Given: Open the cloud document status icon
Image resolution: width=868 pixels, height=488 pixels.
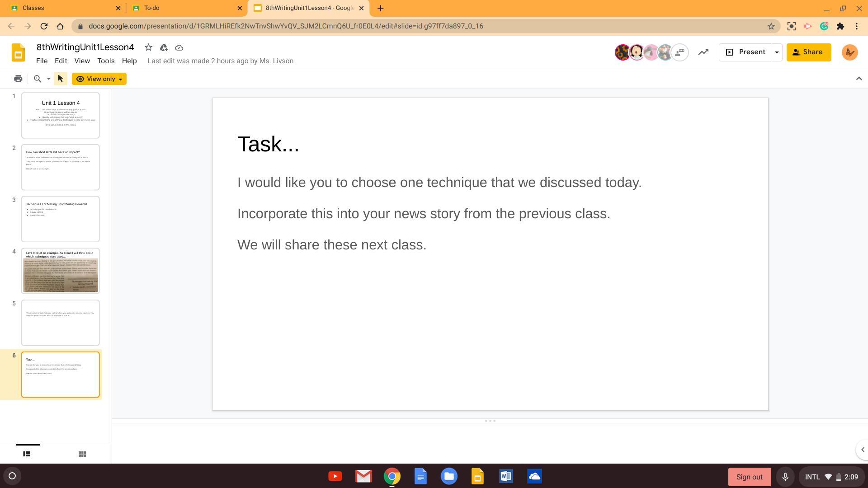Looking at the screenshot, I should coord(179,47).
